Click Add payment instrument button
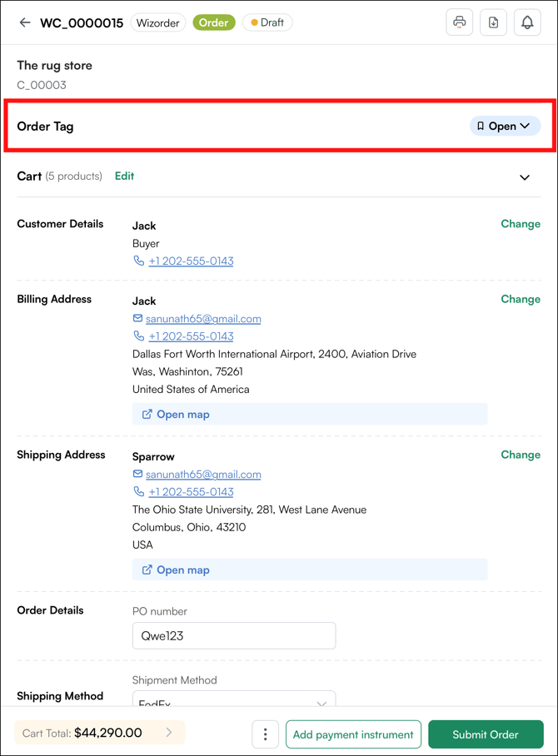The height and width of the screenshot is (756, 558). [353, 734]
